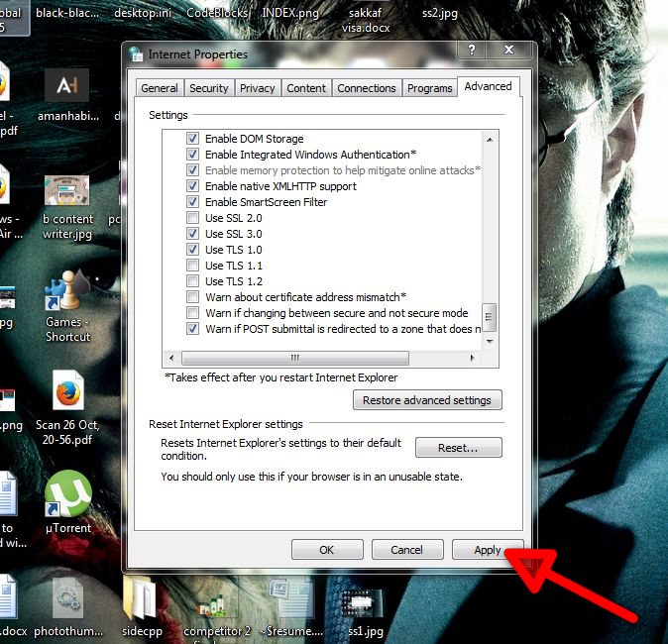Toggle Warn if POST submittal is redirected checkbox
668x644 pixels.
192,329
